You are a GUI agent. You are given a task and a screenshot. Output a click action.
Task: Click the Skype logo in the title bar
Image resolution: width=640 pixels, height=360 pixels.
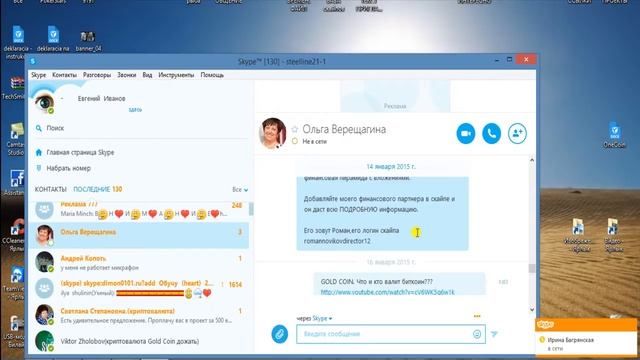[x=33, y=61]
